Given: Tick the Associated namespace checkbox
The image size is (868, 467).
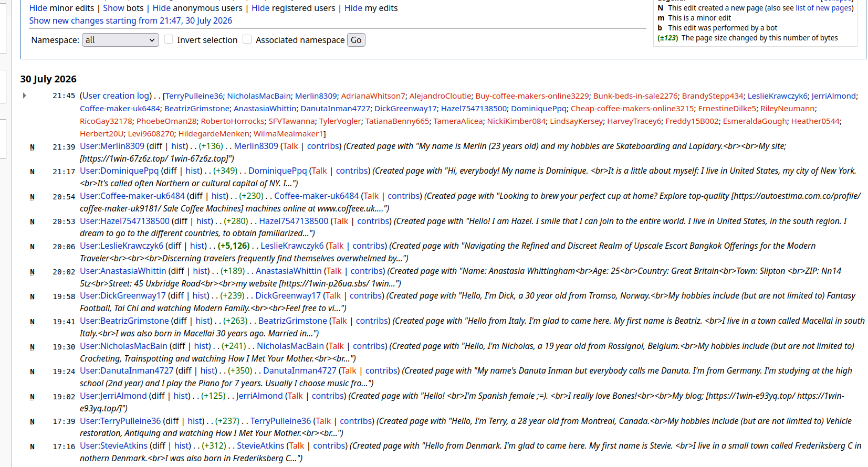Looking at the screenshot, I should (x=247, y=39).
